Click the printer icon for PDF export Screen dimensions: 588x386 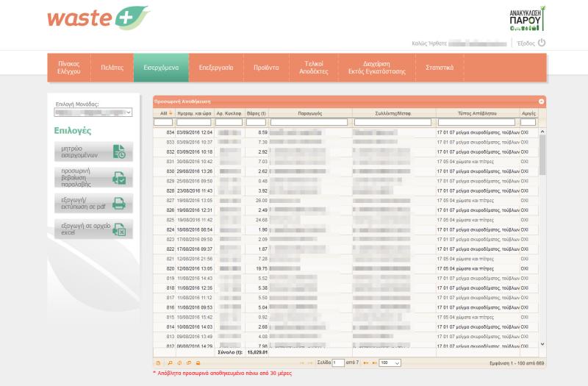[119, 203]
